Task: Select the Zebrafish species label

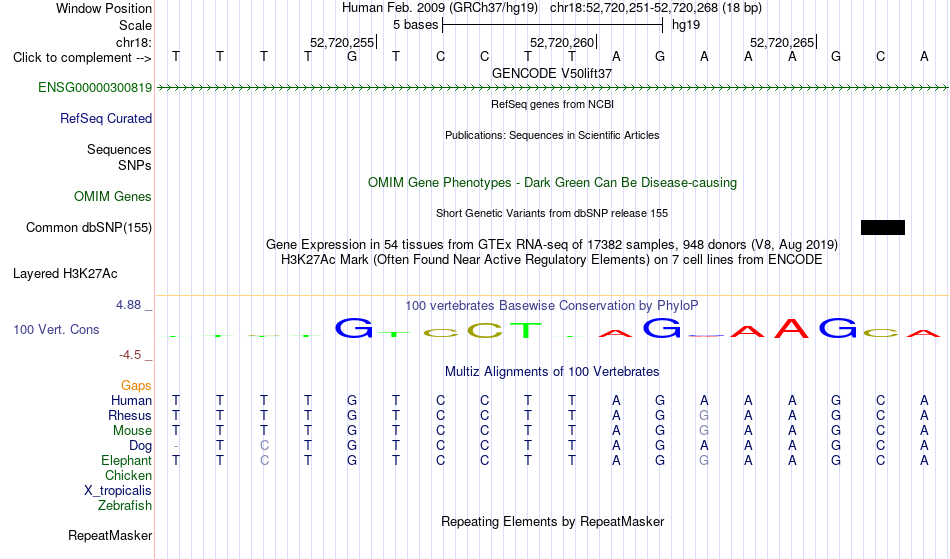Action: (125, 505)
